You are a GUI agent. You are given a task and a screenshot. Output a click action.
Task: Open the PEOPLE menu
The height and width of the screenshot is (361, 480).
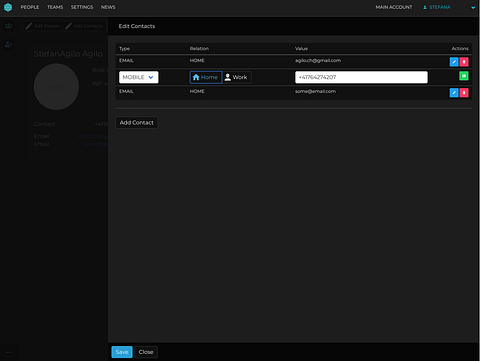pyautogui.click(x=30, y=7)
